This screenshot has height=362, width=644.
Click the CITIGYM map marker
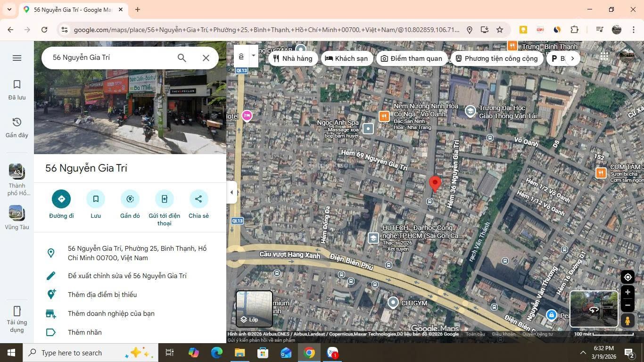pyautogui.click(x=393, y=303)
